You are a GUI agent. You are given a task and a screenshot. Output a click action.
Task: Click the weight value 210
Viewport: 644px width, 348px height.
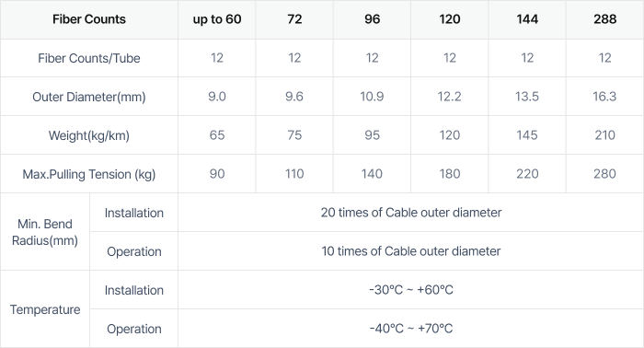pos(604,135)
